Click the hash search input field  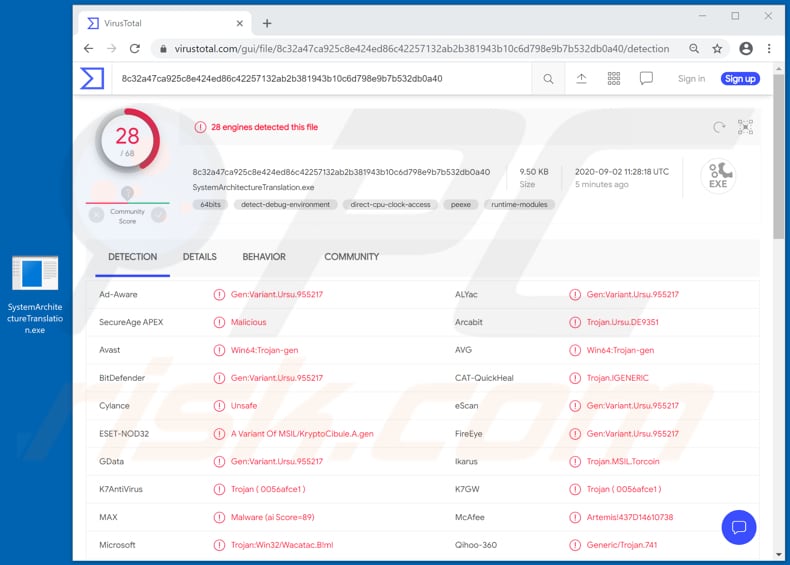click(x=322, y=79)
